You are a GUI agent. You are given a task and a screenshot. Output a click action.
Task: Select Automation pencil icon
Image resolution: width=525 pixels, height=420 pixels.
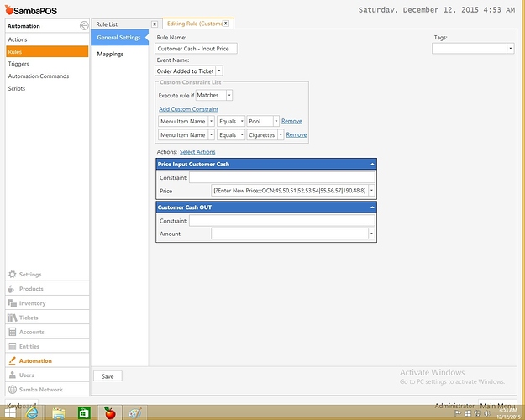tap(13, 360)
